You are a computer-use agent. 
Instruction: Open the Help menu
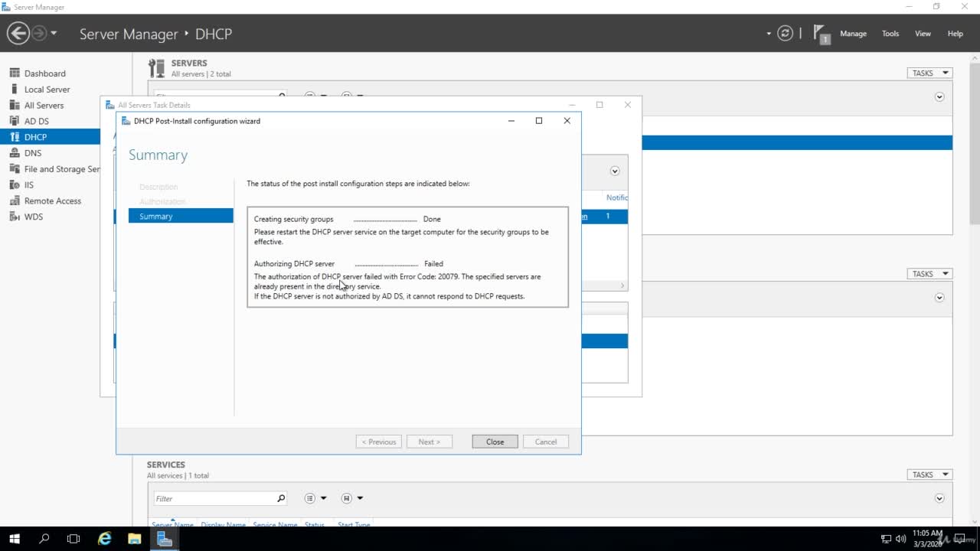[955, 34]
